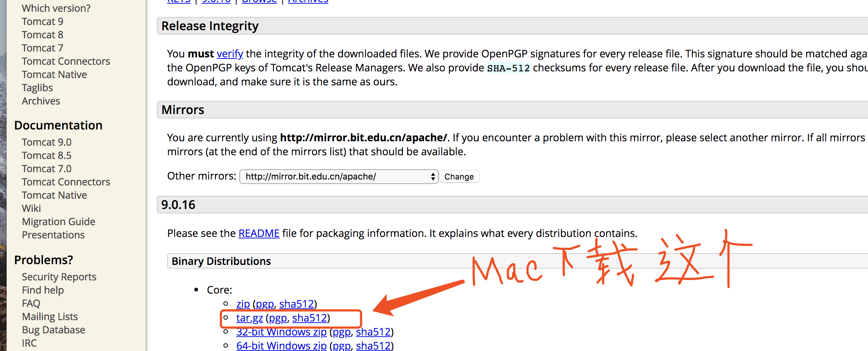The height and width of the screenshot is (351, 868).
Task: Open sha512 checksum for 64-bit Windows zip
Action: [373, 346]
